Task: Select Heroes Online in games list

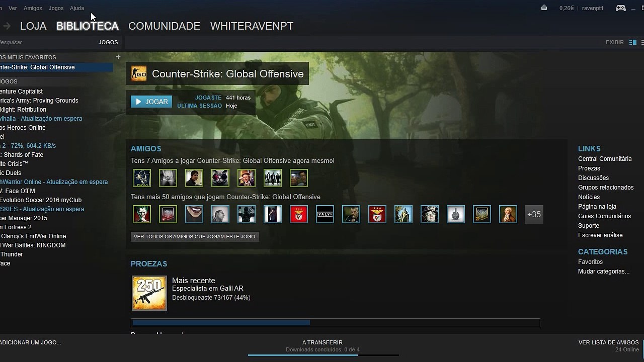Action: coord(56,128)
